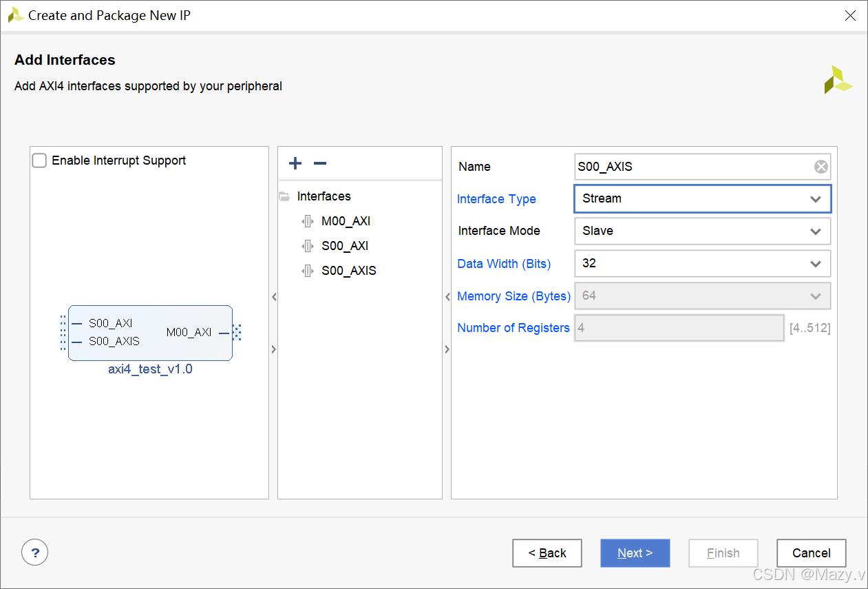Click the S00_AXIS interface icon in tree
Viewport: 868px width, 589px height.
coord(308,271)
